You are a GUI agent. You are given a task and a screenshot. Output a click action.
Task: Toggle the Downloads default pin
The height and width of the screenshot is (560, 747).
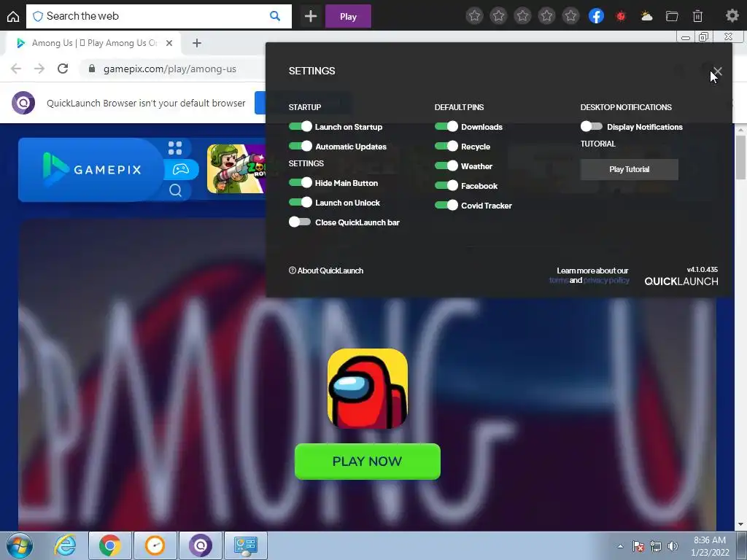pos(446,127)
